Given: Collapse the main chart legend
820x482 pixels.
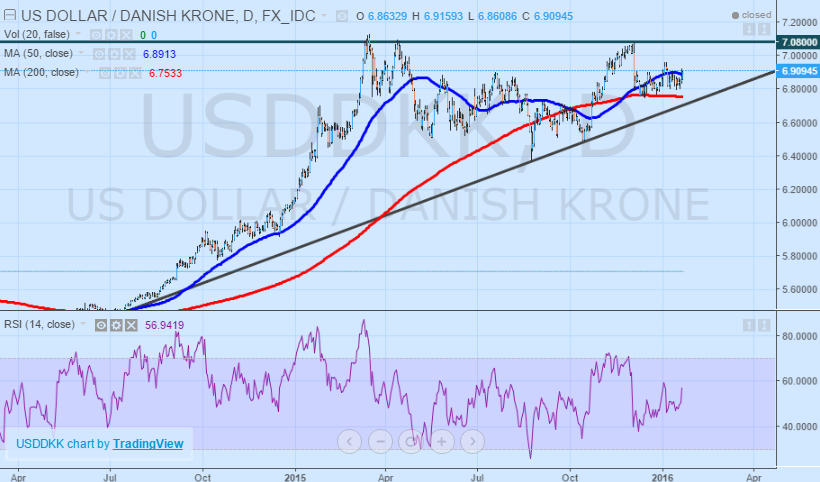Looking at the screenshot, I should point(8,17).
